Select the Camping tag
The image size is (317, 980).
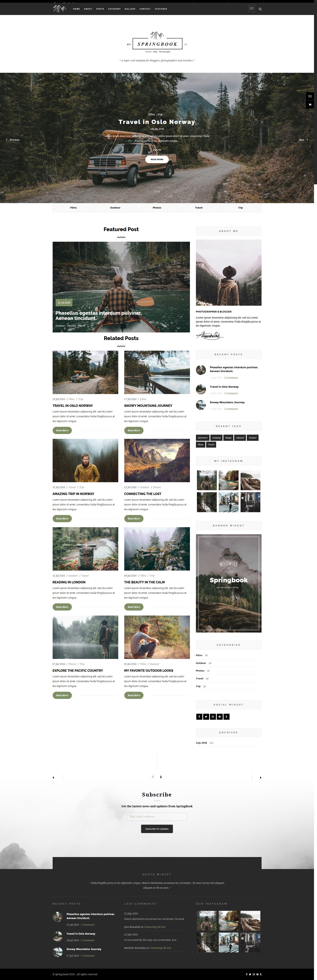tap(216, 437)
